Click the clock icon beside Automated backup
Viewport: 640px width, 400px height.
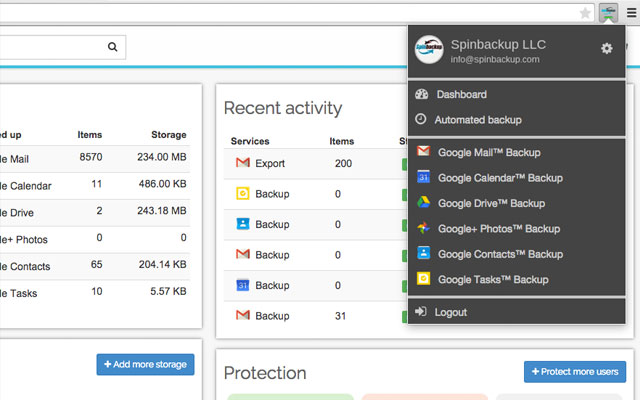tap(420, 119)
